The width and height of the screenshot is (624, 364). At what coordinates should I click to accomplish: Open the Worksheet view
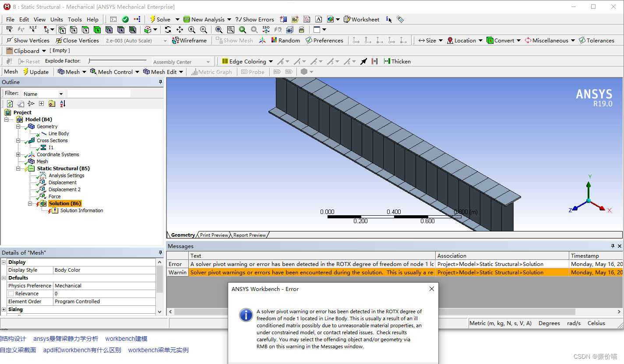(362, 19)
